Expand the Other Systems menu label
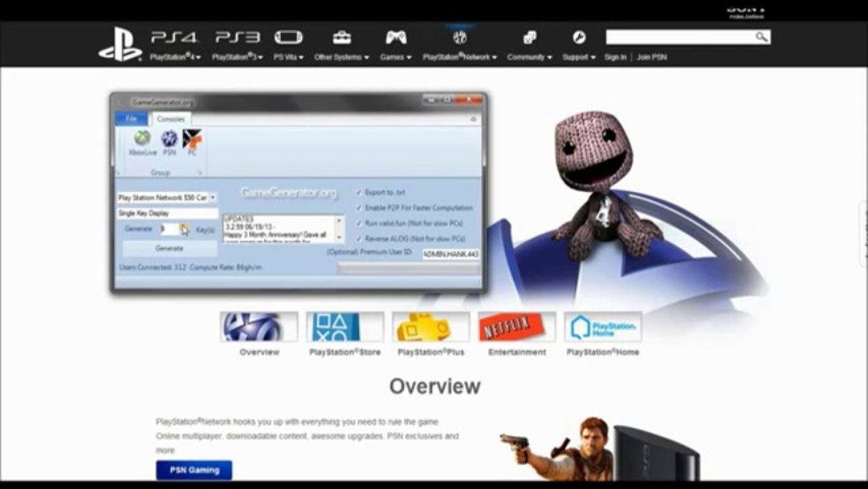 tap(341, 58)
